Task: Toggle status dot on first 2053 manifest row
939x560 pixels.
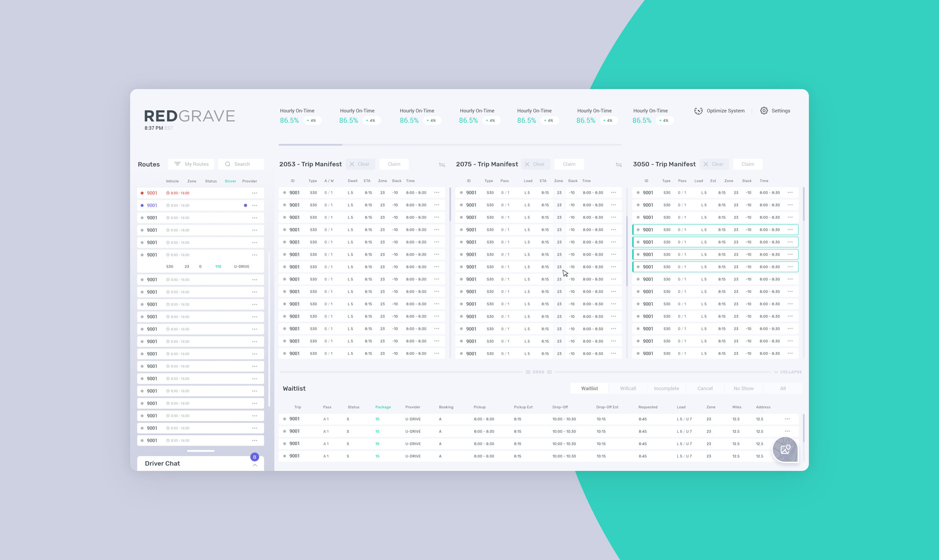Action: click(285, 193)
